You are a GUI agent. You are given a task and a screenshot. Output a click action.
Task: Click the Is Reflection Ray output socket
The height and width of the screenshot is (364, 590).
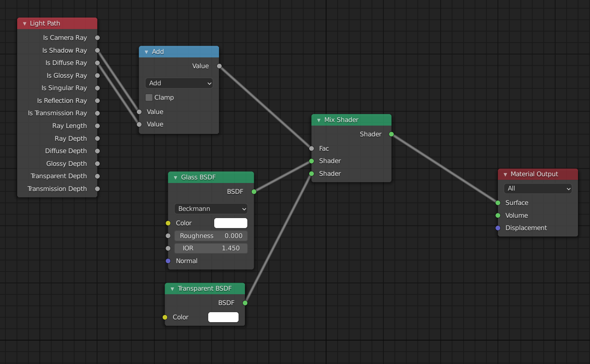click(x=97, y=101)
